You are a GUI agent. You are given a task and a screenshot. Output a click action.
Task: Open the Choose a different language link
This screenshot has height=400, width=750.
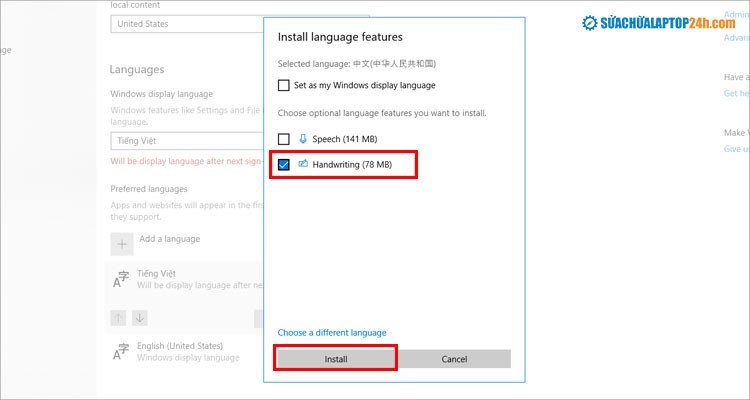(331, 333)
